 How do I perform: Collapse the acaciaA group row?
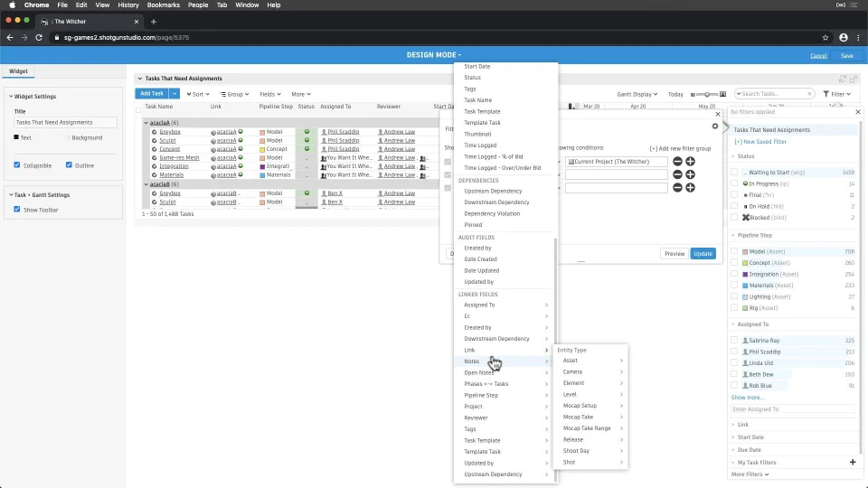(x=146, y=122)
